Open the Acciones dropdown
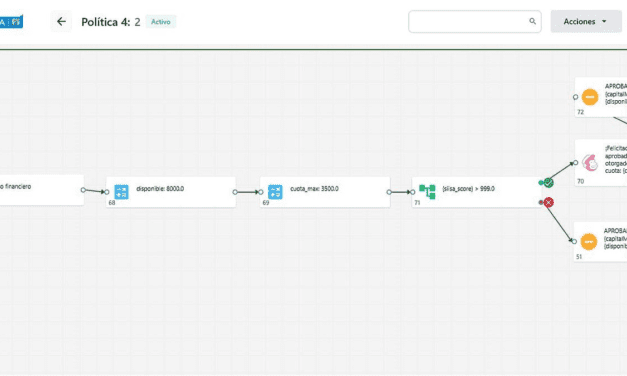Screen dimensions: 627x376 (586, 22)
